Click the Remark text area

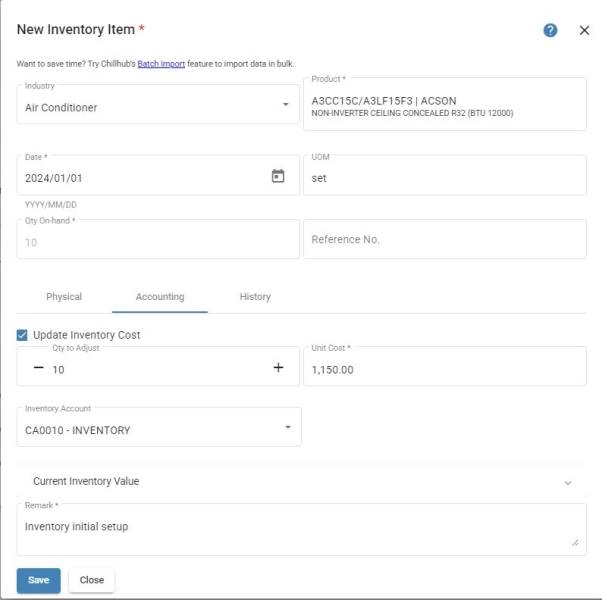pos(302,530)
